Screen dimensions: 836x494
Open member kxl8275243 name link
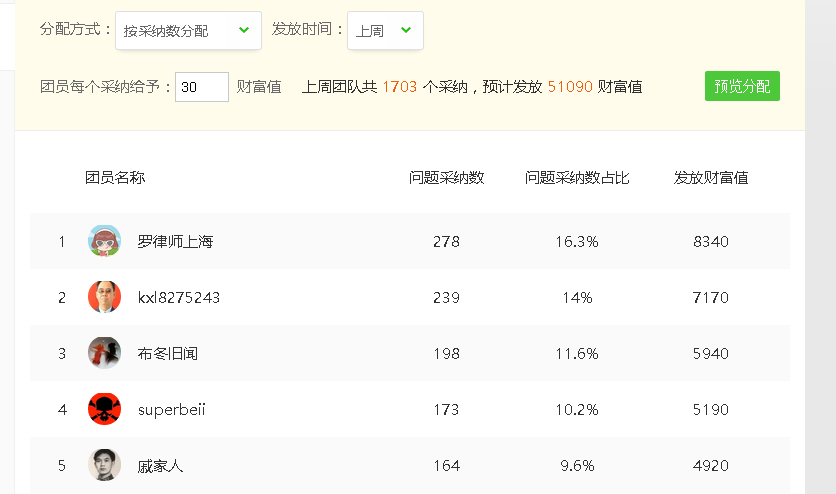(179, 297)
